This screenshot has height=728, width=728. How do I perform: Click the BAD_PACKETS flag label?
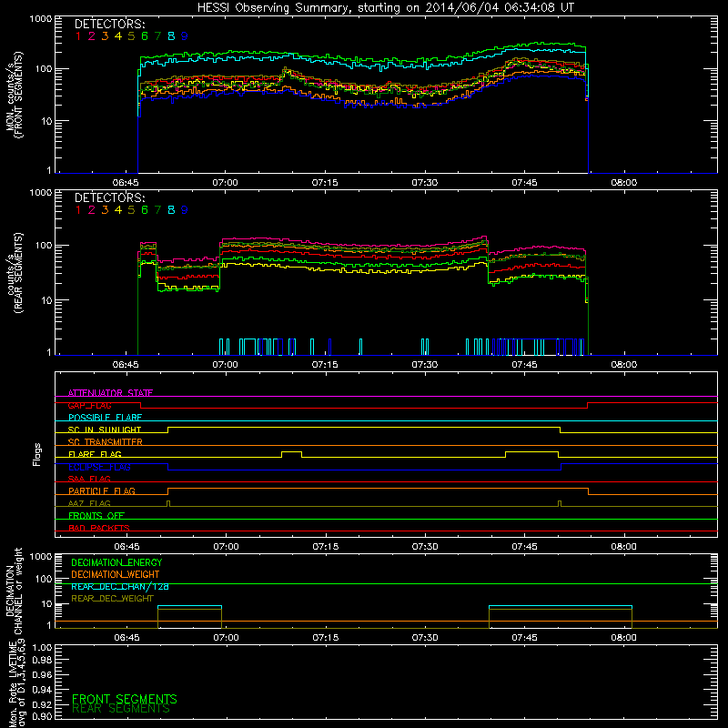[99, 528]
